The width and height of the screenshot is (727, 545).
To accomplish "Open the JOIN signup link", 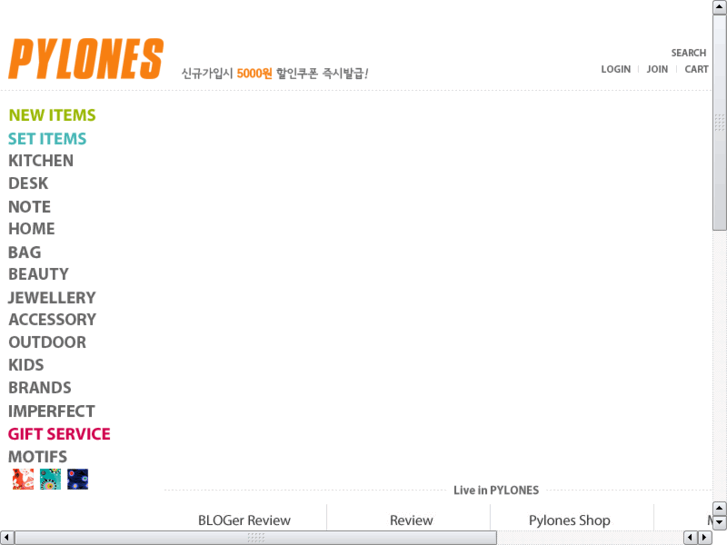I will 657,69.
